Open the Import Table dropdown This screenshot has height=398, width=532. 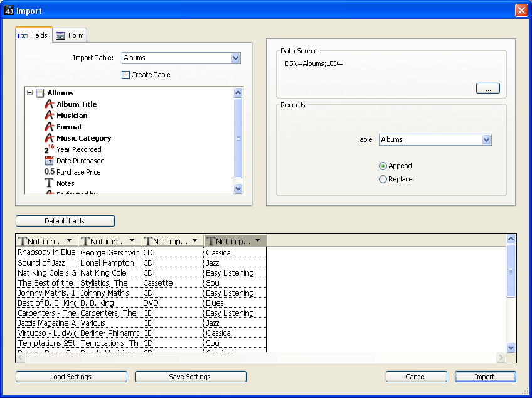(x=235, y=58)
